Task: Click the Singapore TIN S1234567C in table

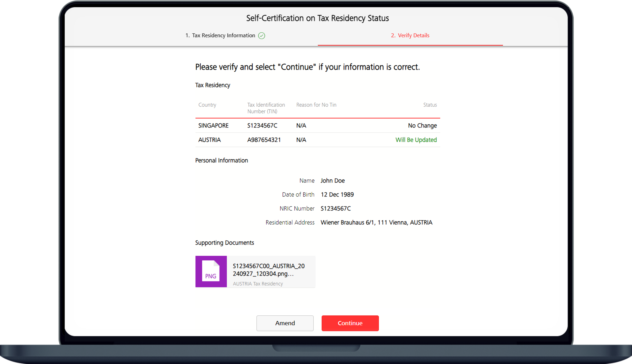Action: click(262, 125)
